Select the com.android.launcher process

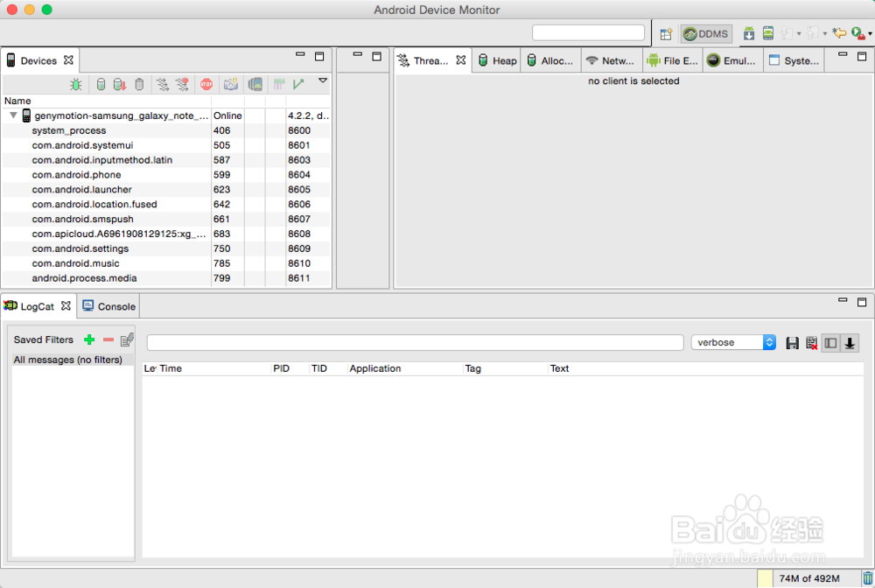coord(166,190)
